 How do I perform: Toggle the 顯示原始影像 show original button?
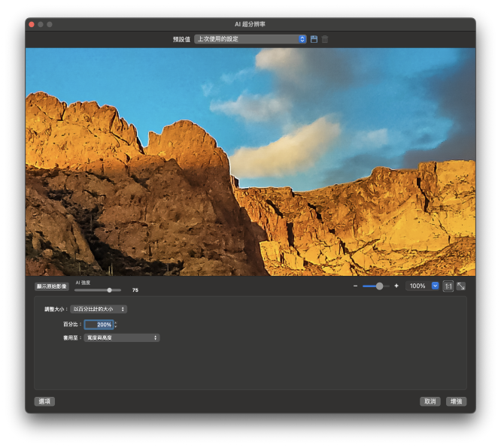coord(51,286)
